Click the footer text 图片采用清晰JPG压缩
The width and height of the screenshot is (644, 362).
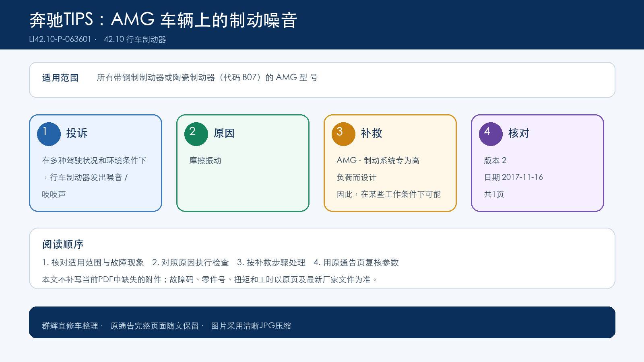tap(251, 326)
